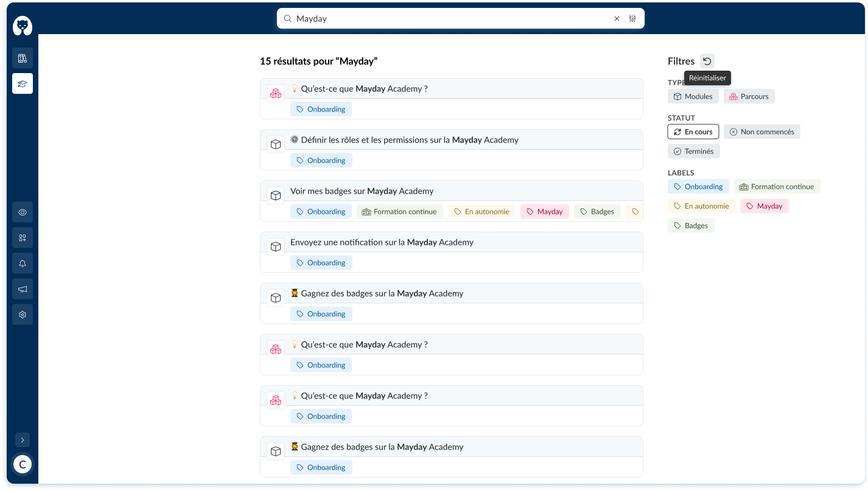Image resolution: width=868 pixels, height=491 pixels.
Task: Disable the active En cours filter
Action: (x=693, y=132)
